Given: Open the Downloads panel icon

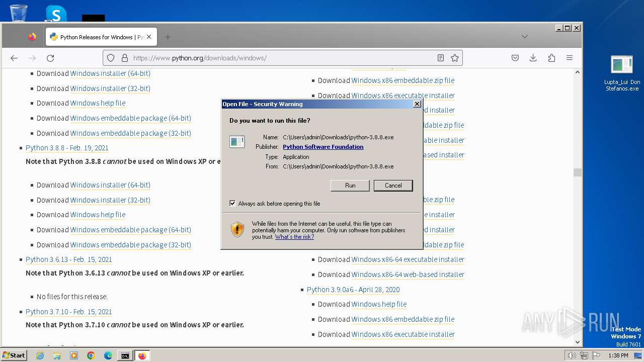Looking at the screenshot, I should coord(533,58).
